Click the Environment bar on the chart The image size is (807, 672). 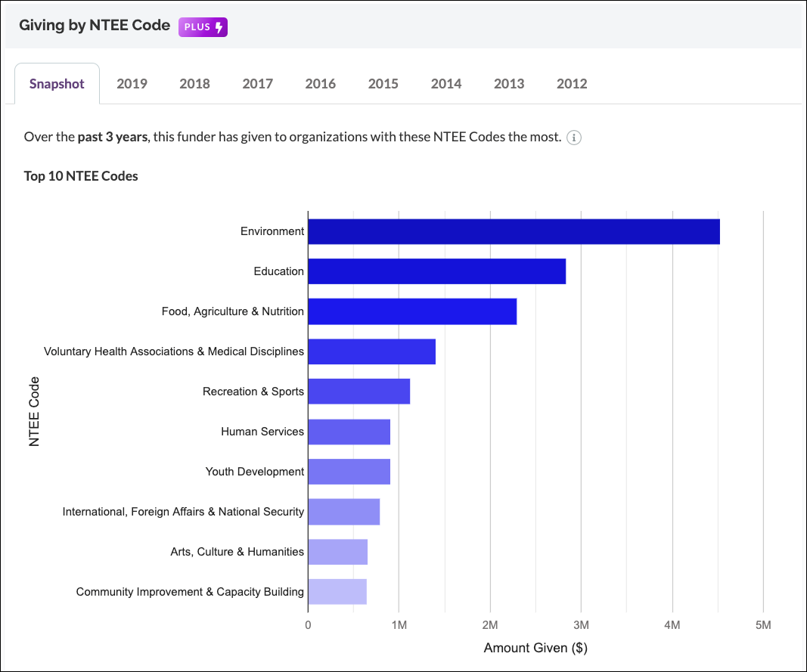pyautogui.click(x=514, y=231)
